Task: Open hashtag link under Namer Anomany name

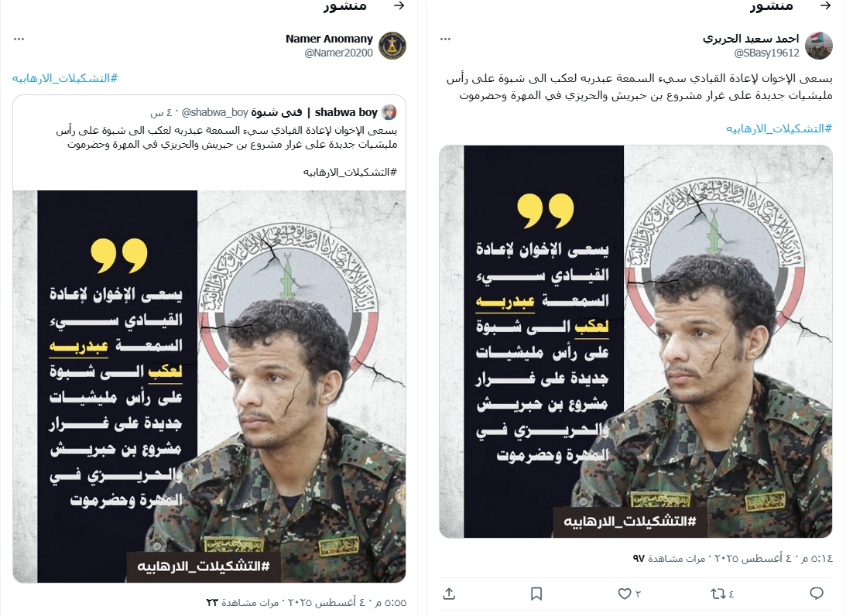Action: 65,78
